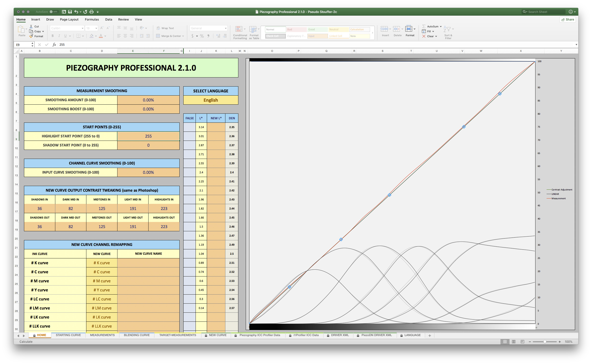592x364 pixels.
Task: Decrease font size icon
Action: click(x=108, y=28)
